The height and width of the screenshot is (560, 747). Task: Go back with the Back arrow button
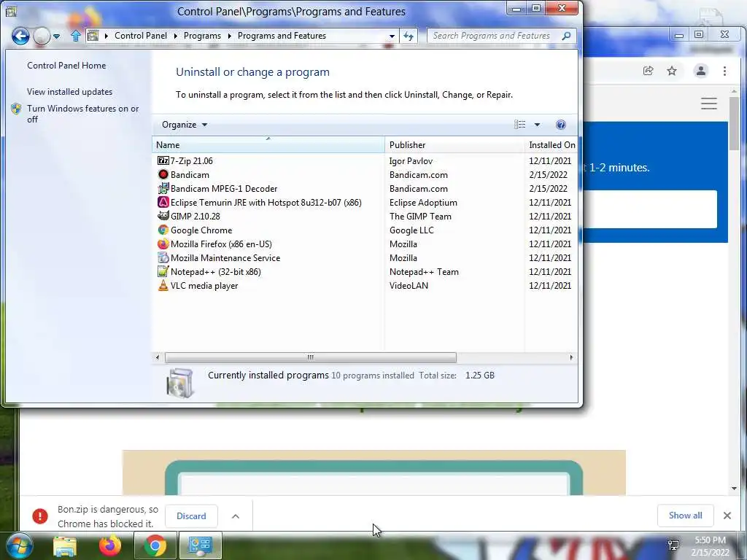(x=20, y=36)
